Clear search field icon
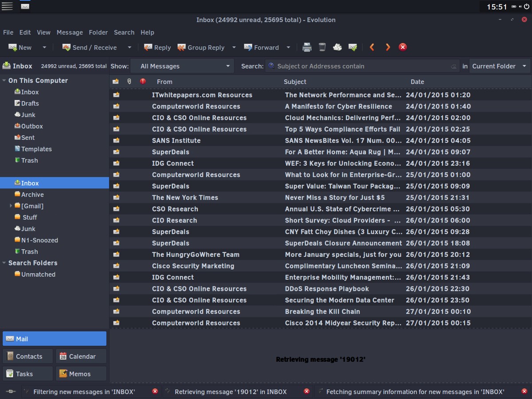Image resolution: width=532 pixels, height=399 pixels. coord(454,66)
